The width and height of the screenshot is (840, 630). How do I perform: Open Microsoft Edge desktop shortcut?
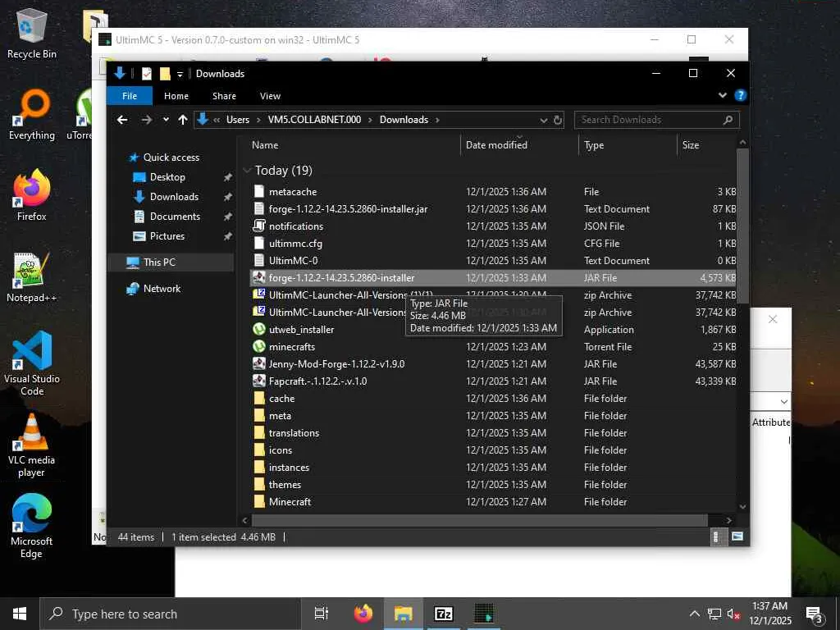click(x=32, y=526)
